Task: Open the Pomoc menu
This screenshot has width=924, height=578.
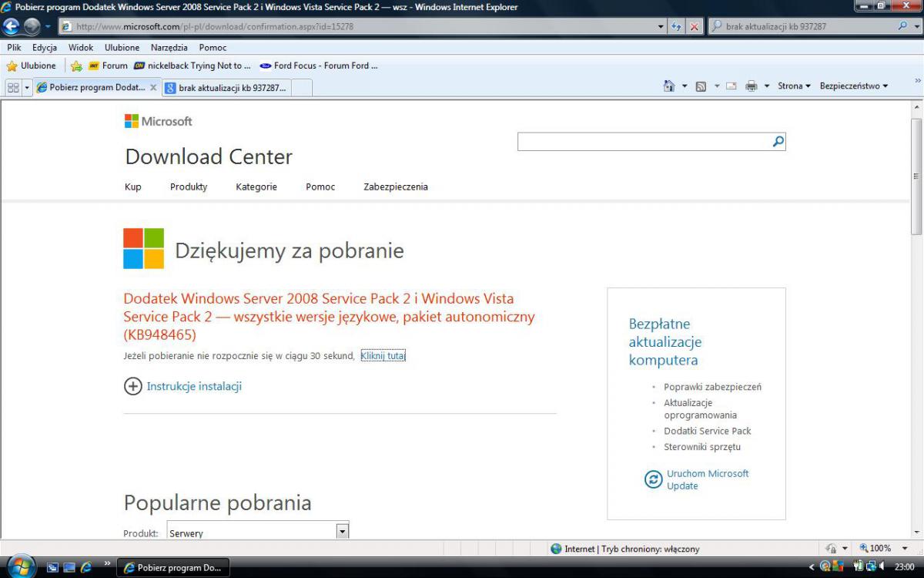Action: point(213,47)
